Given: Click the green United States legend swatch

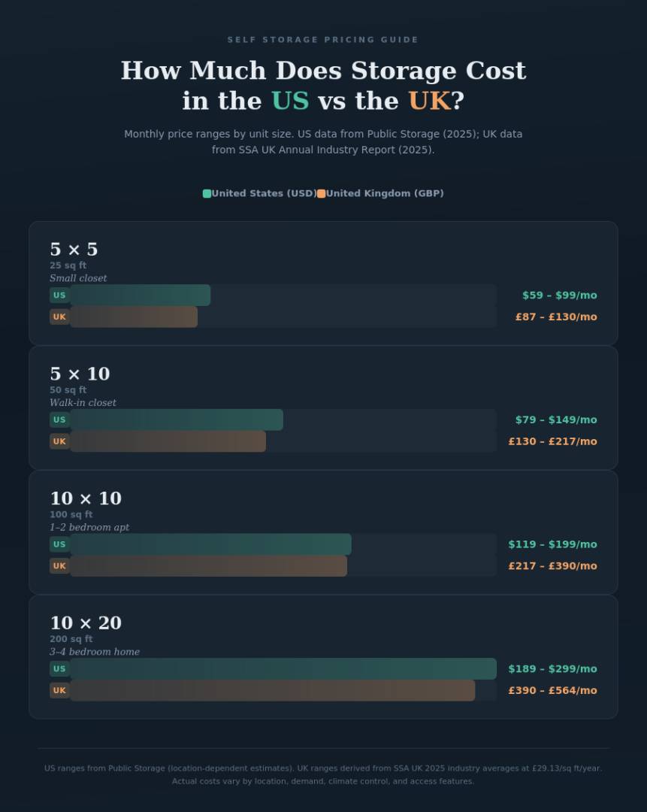Looking at the screenshot, I should tap(207, 194).
